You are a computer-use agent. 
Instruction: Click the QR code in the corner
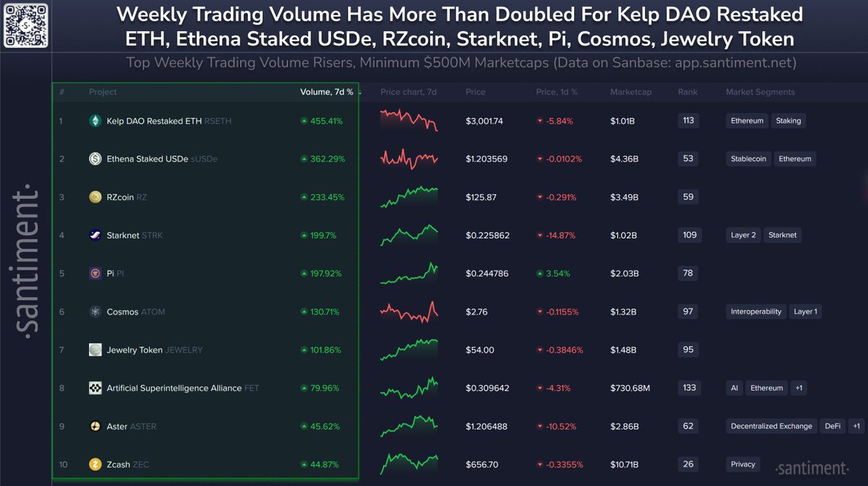click(26, 25)
